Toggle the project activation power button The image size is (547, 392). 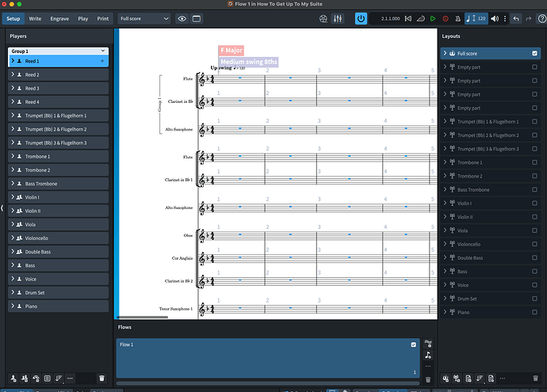tap(361, 19)
